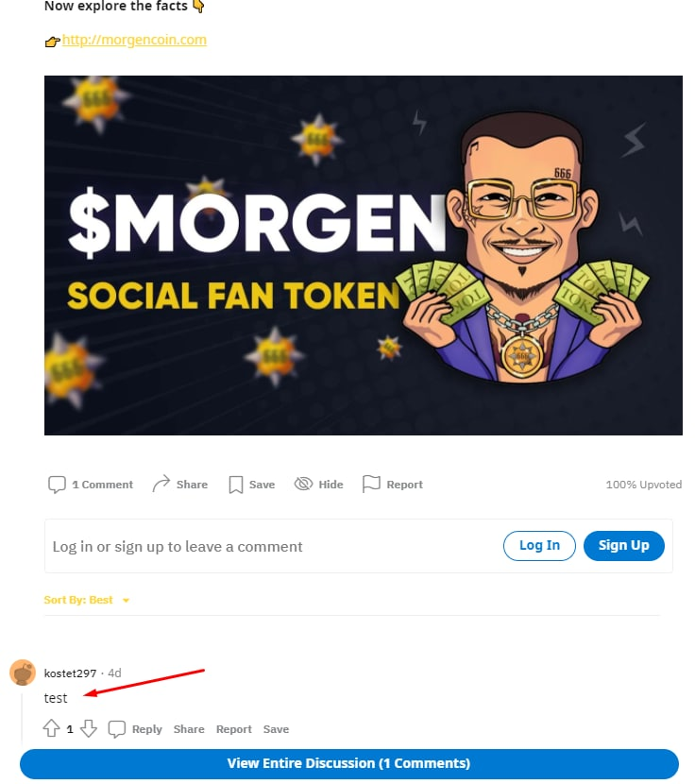The height and width of the screenshot is (784, 695).
Task: Open the $MORGEN Social Fan Token image
Action: (x=363, y=255)
